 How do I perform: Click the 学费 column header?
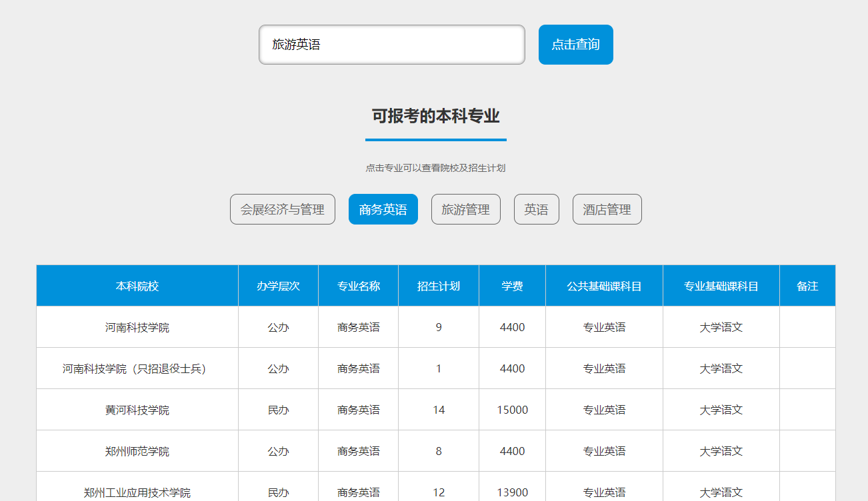pos(513,286)
